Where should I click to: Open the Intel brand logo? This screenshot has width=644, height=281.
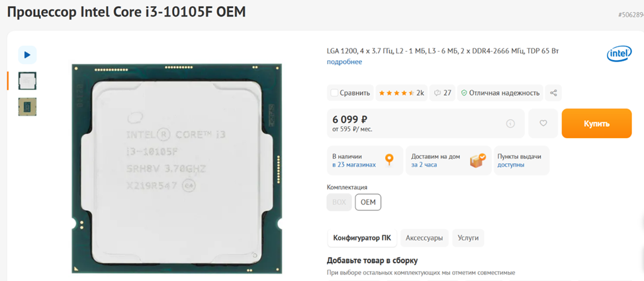[620, 54]
